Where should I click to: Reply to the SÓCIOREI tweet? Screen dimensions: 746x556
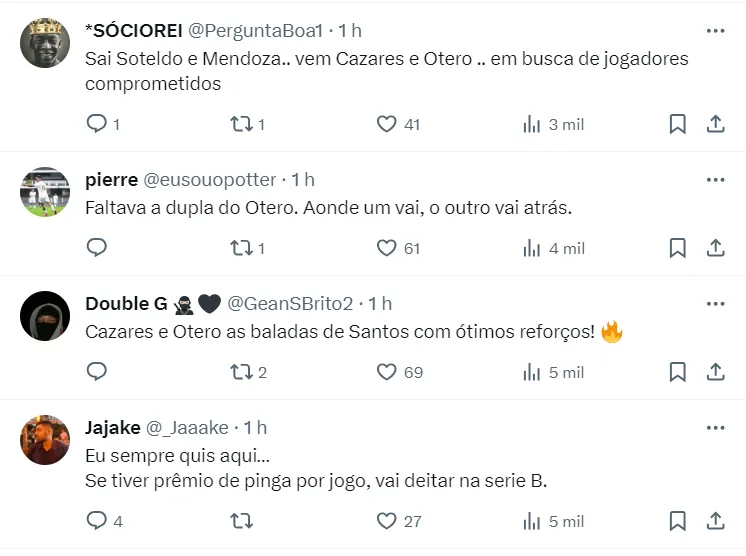pyautogui.click(x=97, y=124)
